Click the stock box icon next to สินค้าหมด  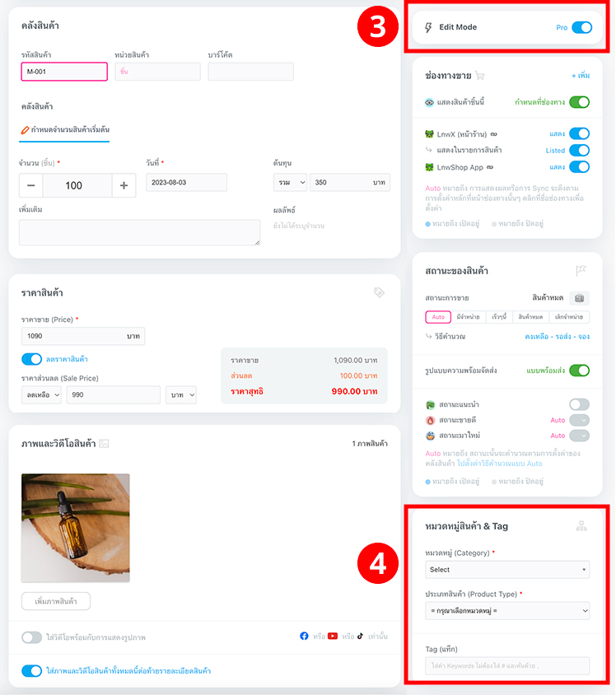tap(579, 298)
